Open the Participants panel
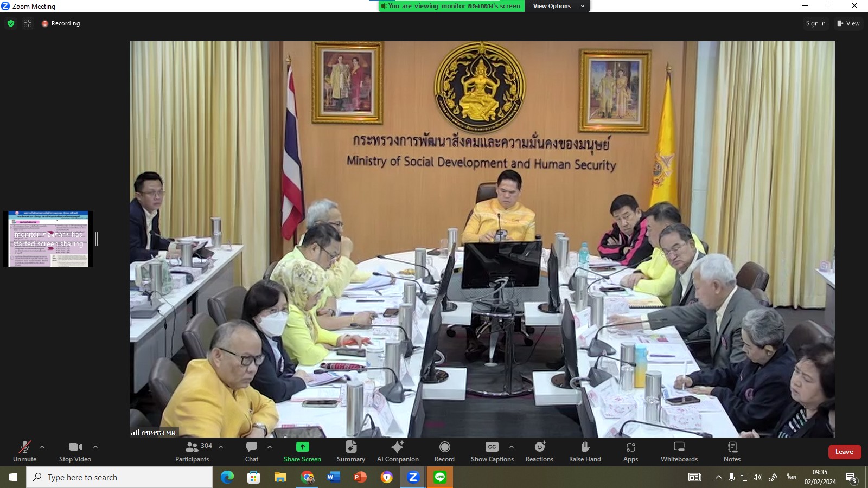868x488 pixels. pos(192,452)
